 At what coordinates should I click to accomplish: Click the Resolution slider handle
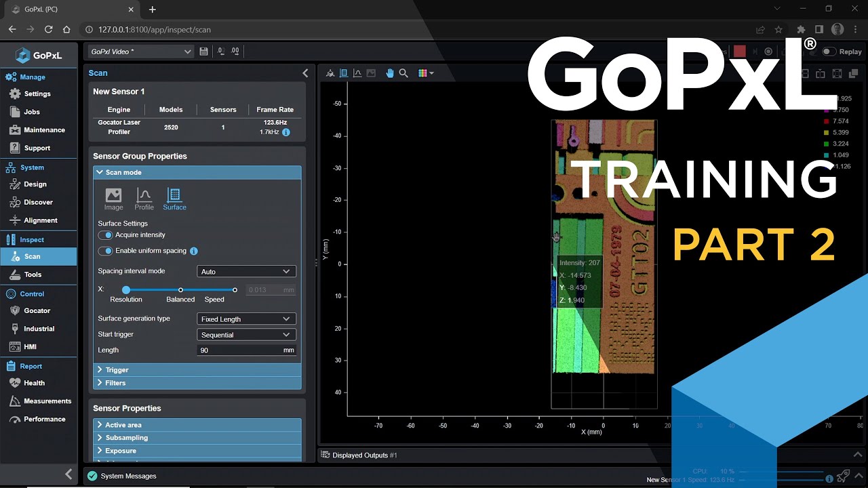click(x=126, y=290)
